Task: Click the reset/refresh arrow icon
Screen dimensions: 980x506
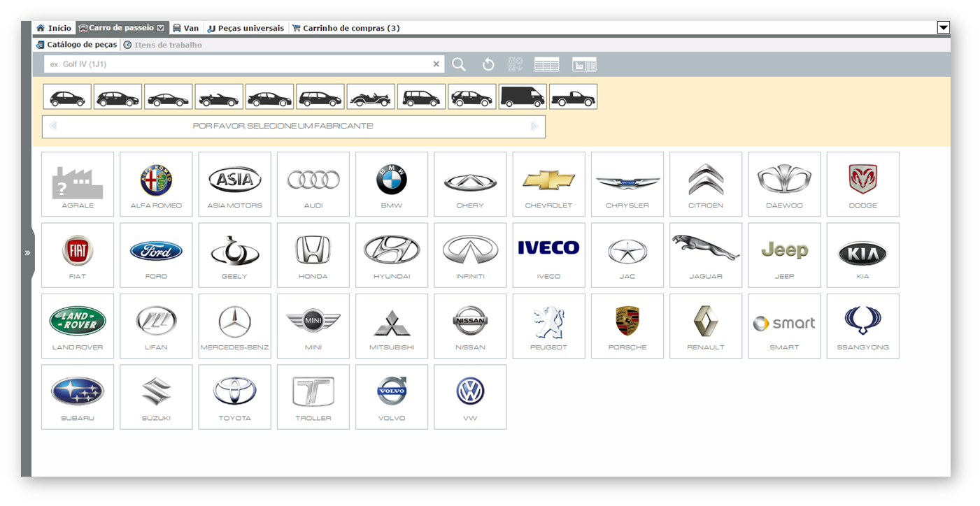Action: coord(488,64)
